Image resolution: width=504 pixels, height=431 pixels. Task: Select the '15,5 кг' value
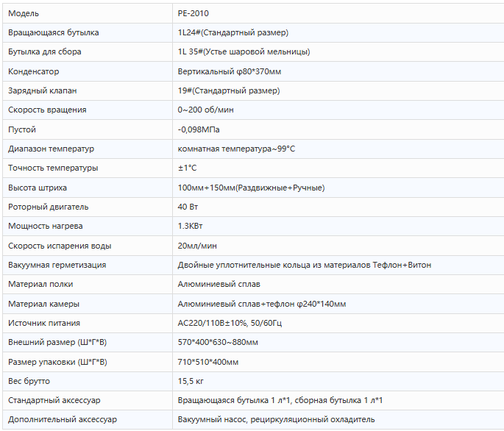click(x=191, y=382)
